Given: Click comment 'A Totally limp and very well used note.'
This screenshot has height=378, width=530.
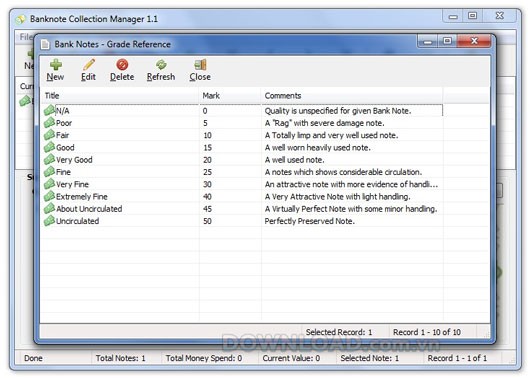Looking at the screenshot, I should [332, 135].
